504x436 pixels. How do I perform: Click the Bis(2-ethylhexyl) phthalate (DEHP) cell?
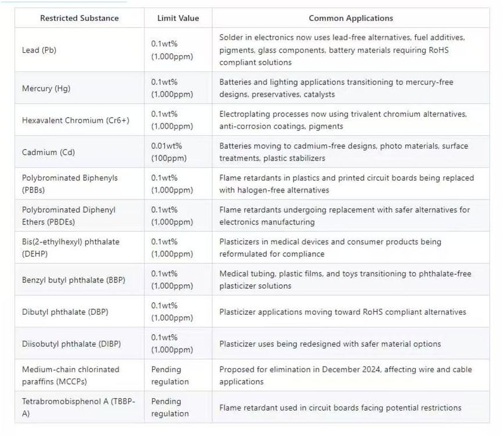click(70, 248)
